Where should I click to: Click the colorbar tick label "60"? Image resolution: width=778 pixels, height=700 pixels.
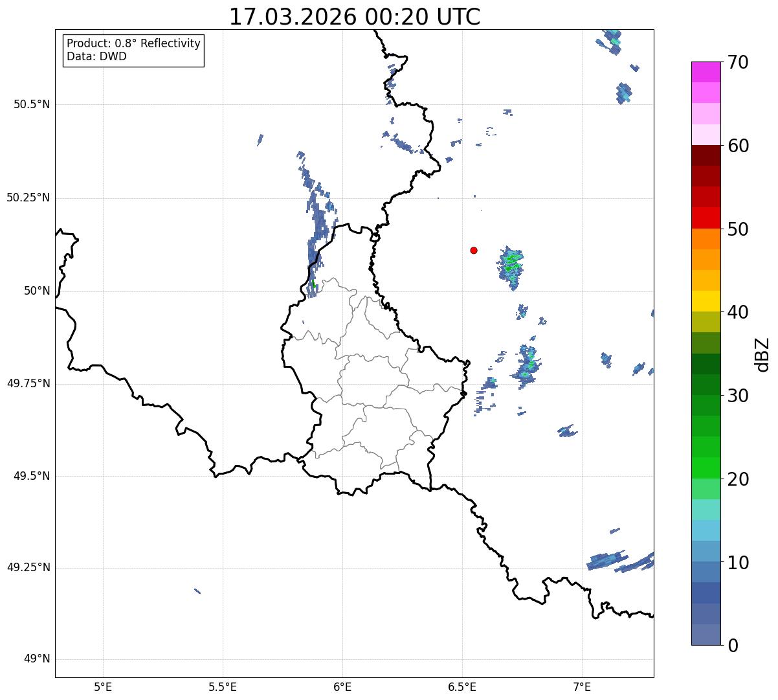coord(738,146)
